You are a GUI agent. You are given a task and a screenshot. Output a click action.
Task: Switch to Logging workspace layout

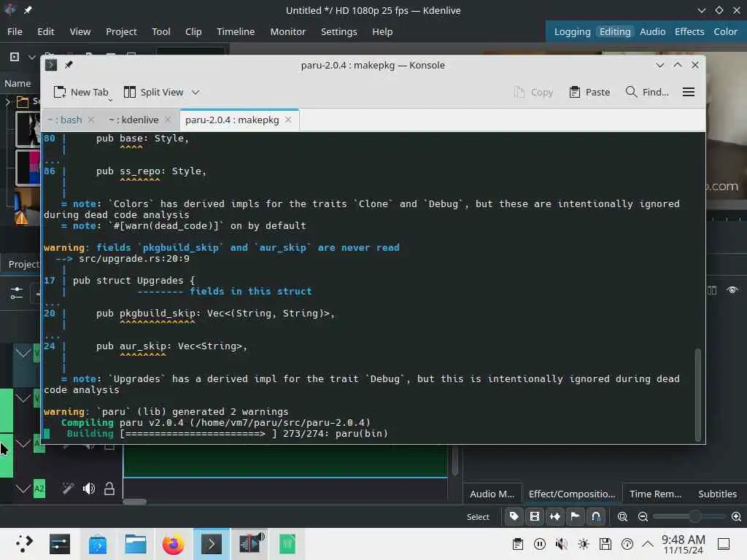(x=572, y=31)
